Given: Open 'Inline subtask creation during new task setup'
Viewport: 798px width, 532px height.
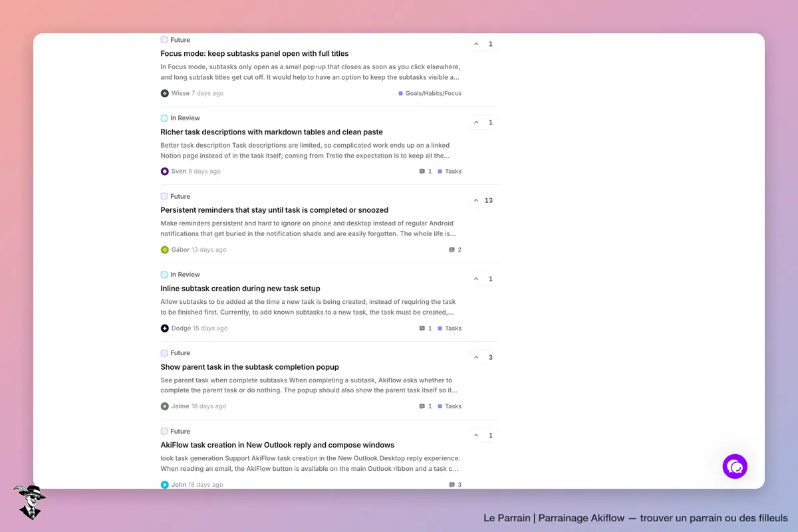Looking at the screenshot, I should tap(241, 289).
